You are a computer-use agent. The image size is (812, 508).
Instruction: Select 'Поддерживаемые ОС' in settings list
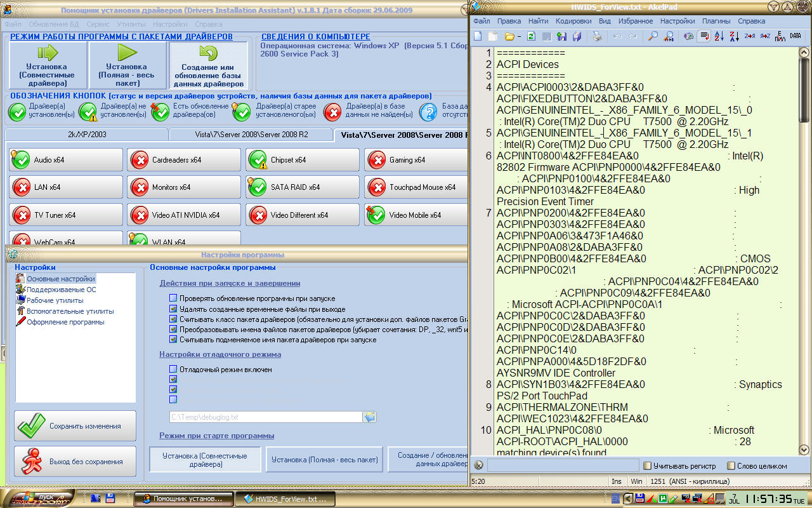(61, 290)
